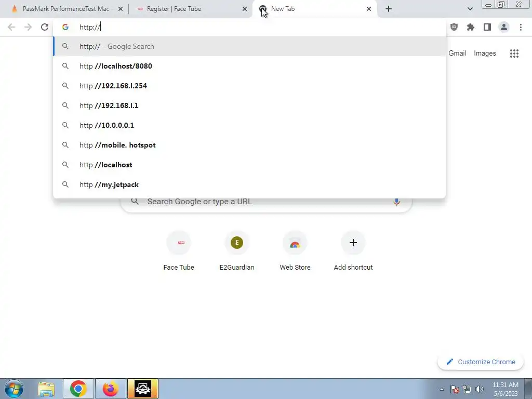Go back using the back arrow

[11, 27]
